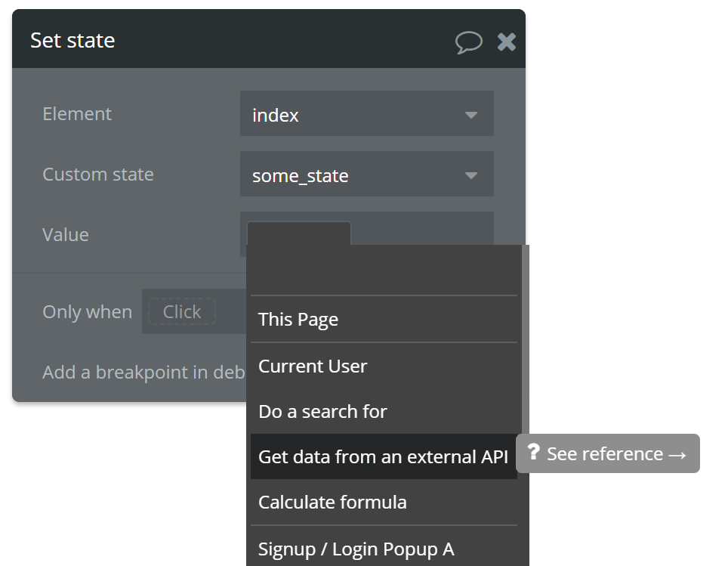Click the empty search area atop options list
The width and height of the screenshot is (728, 566).
[384, 270]
